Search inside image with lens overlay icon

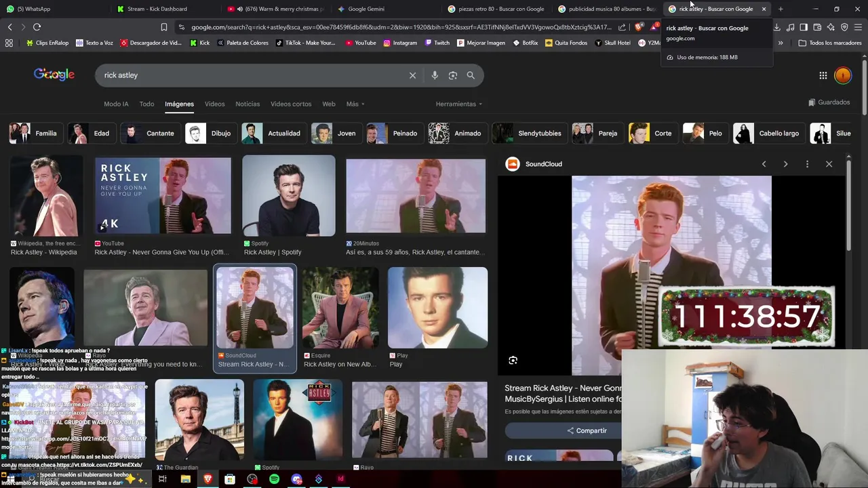click(x=513, y=361)
